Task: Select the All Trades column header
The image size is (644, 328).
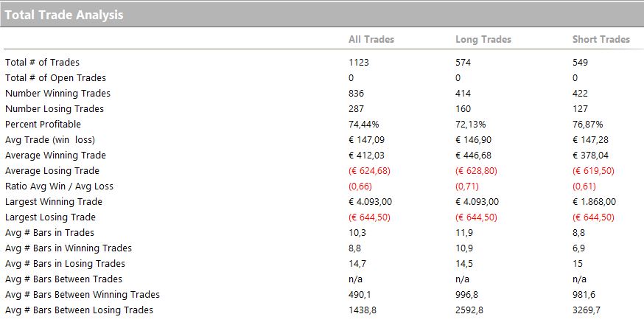Action: (x=371, y=40)
